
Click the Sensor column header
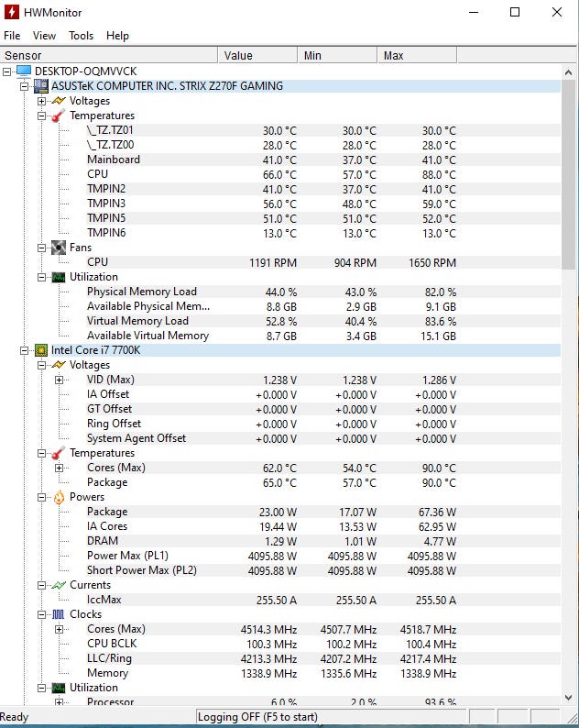pyautogui.click(x=109, y=55)
